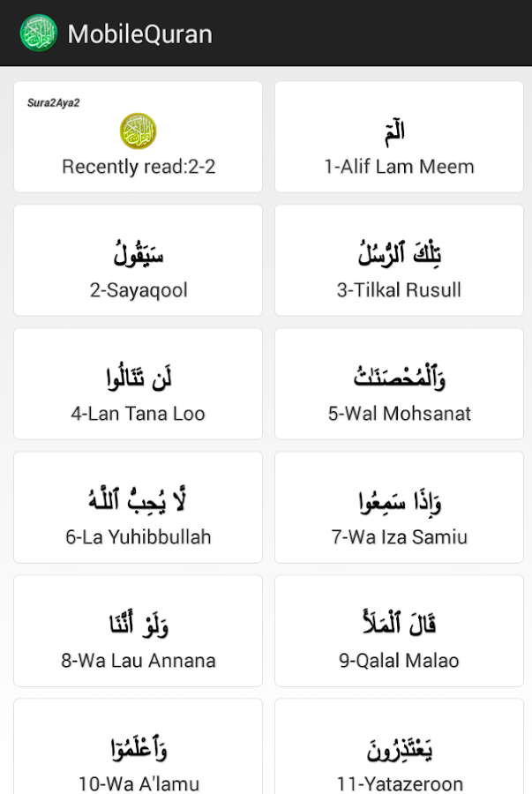Tap the yellow Quran icon in Recently read
532x794 pixels.
[x=138, y=131]
